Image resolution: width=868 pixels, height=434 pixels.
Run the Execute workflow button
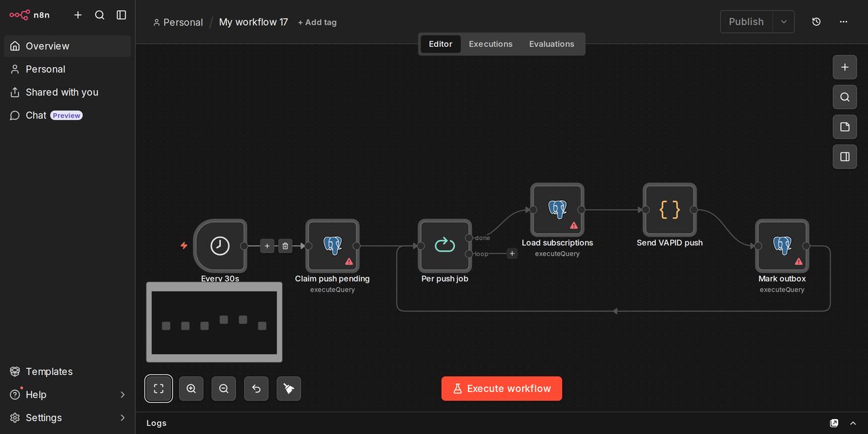click(502, 389)
